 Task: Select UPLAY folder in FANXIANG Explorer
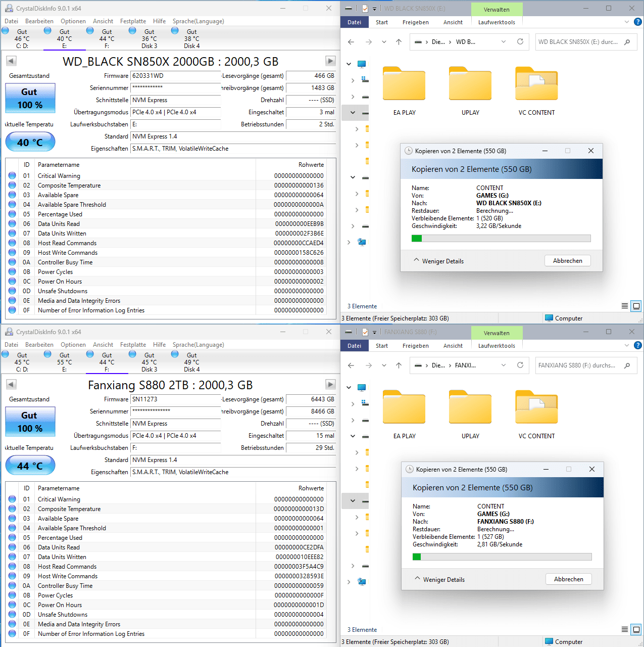470,414
